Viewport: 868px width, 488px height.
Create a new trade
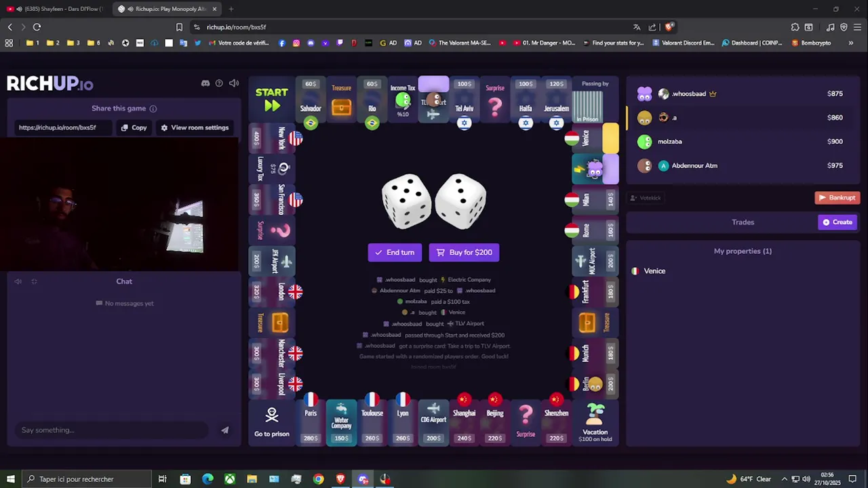coord(837,222)
